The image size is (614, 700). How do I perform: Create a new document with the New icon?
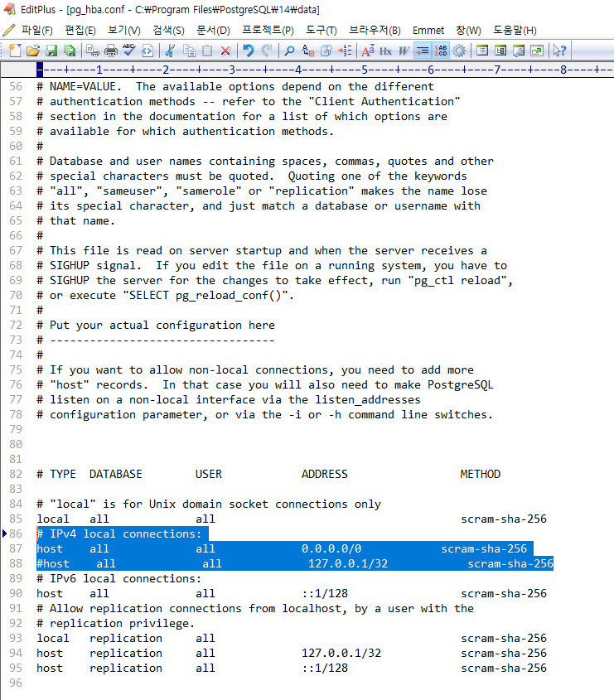click(x=15, y=51)
